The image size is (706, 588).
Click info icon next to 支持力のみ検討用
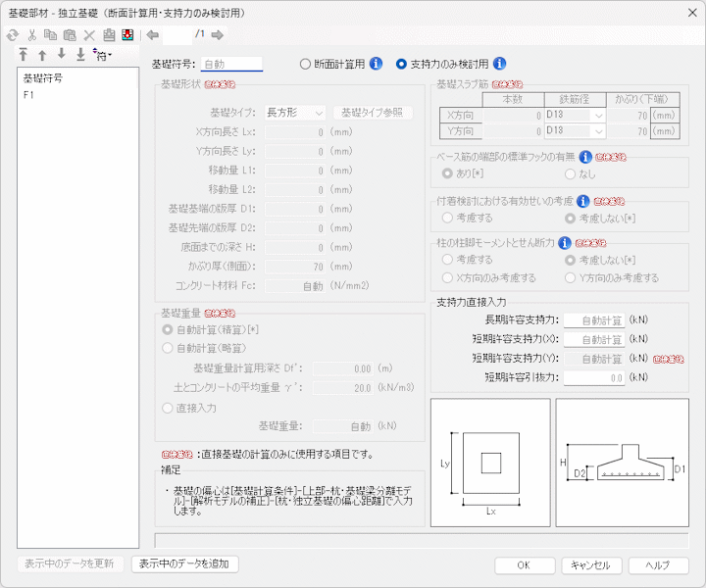click(499, 64)
